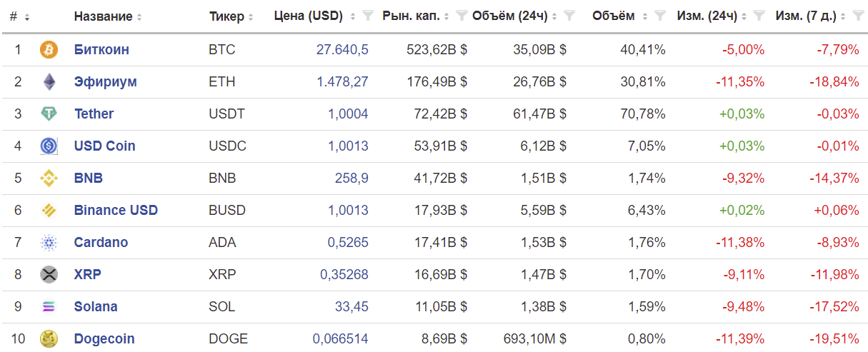Click Ethereum price 1.478,27
This screenshot has width=868, height=352.
point(342,82)
